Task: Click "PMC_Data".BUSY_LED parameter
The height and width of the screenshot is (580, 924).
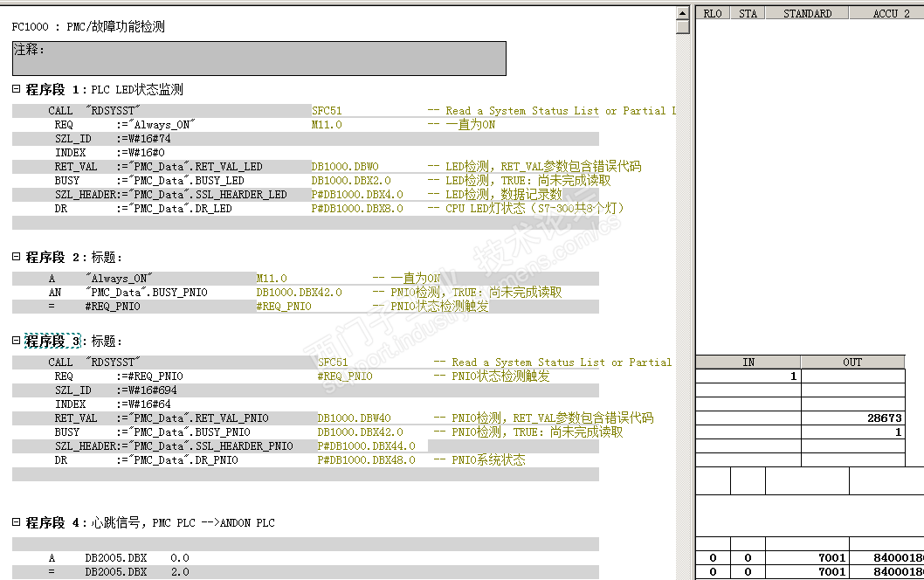Action: click(x=186, y=181)
